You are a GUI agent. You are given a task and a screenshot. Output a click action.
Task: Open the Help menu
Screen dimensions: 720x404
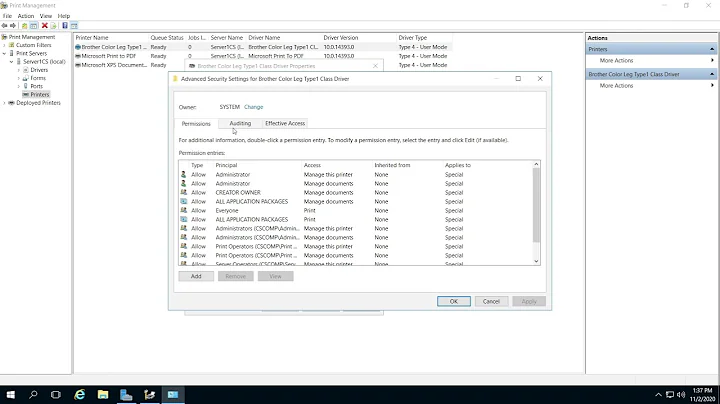click(64, 16)
